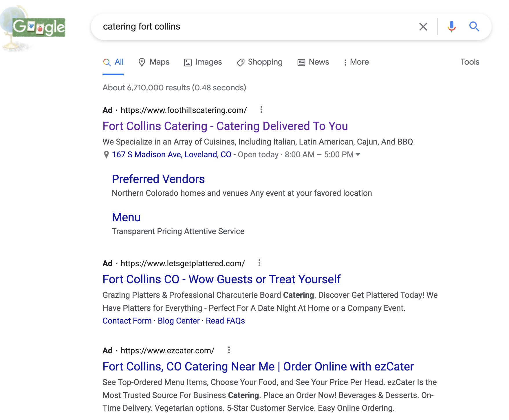Open Fort Collins Catering - Catering Delivered To You

click(225, 126)
